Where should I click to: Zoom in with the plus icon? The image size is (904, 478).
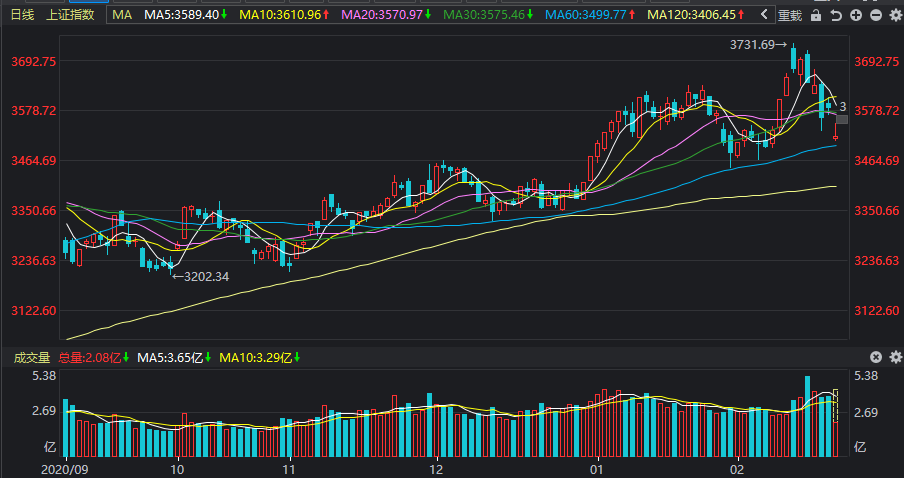(x=856, y=16)
